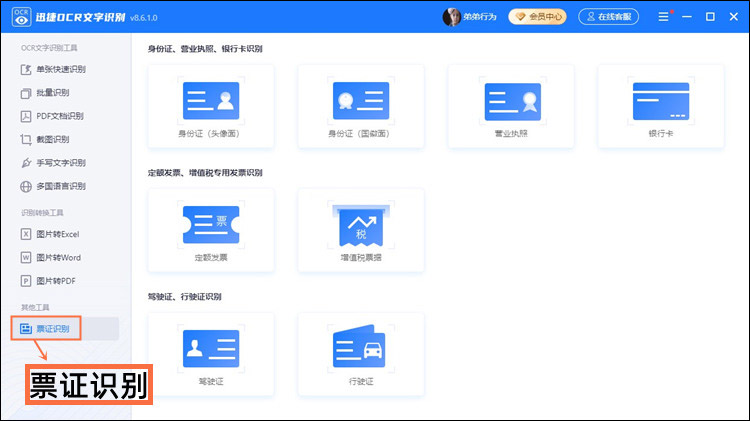
Task: Open 增值税票据 recognition card
Action: tap(361, 230)
